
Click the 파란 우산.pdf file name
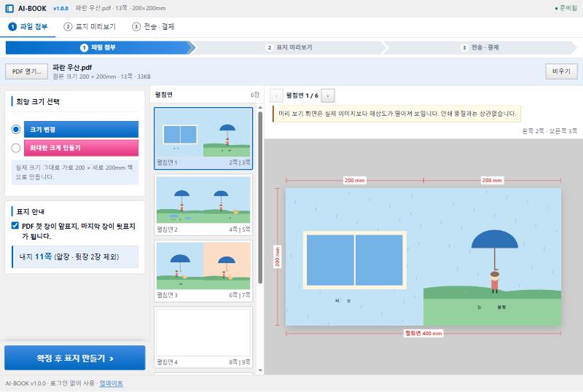(x=72, y=67)
